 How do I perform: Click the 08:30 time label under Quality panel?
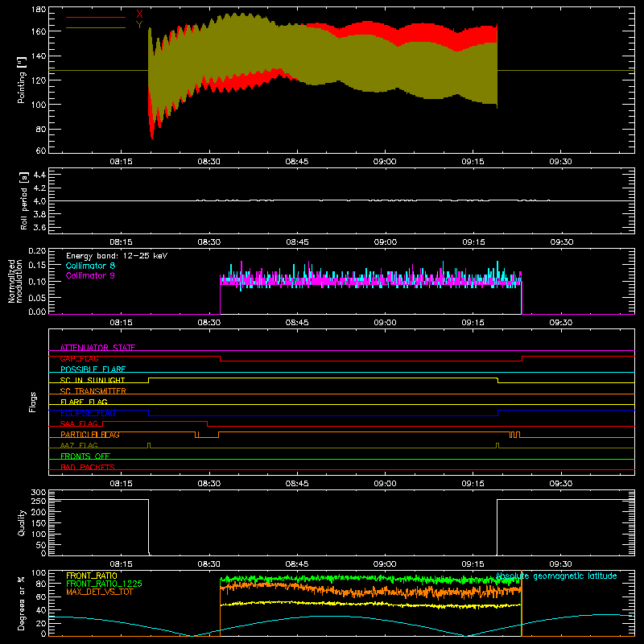[208, 564]
